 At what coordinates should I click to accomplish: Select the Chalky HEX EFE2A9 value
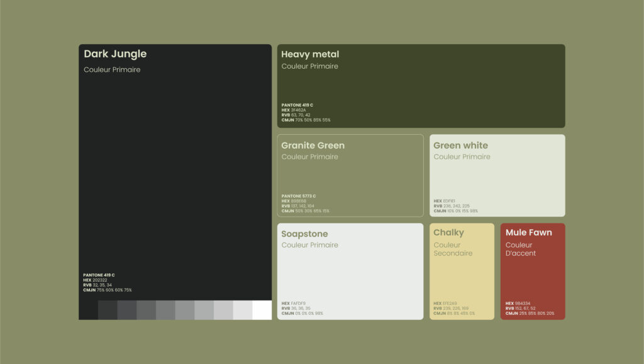[450, 303]
